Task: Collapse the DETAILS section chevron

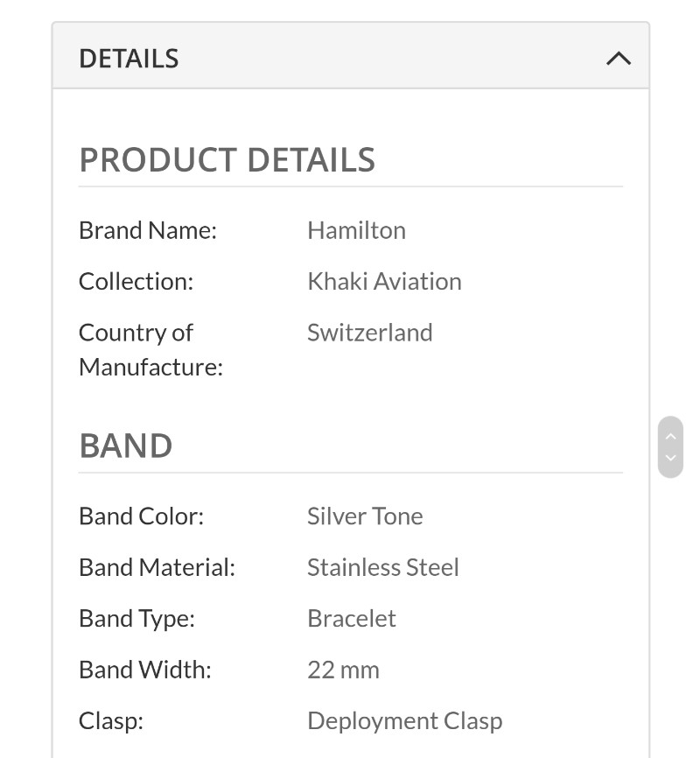Action: (x=619, y=59)
